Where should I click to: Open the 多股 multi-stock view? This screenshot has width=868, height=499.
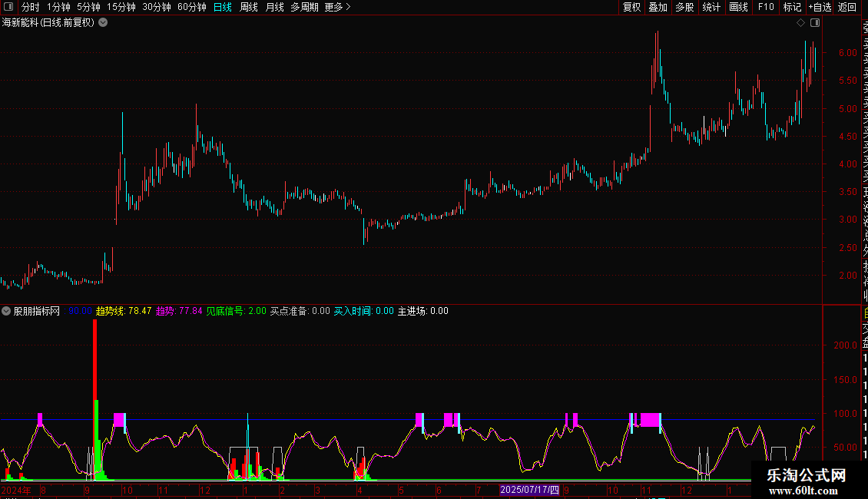click(684, 7)
